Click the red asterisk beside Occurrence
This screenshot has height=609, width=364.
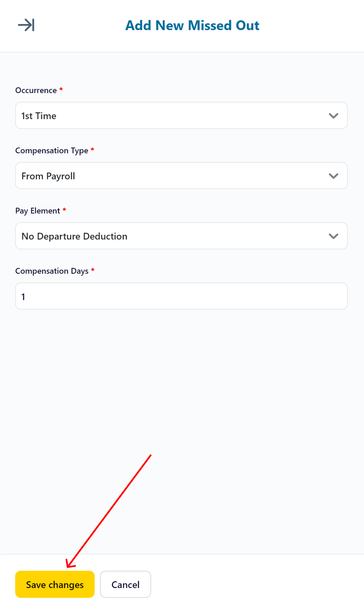[x=61, y=89]
